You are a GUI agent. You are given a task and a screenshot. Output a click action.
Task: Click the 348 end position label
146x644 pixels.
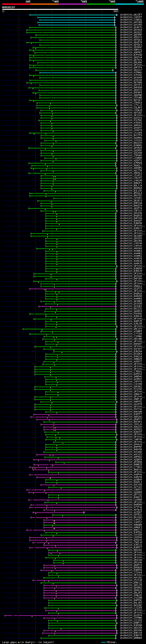pyautogui.click(x=115, y=11)
